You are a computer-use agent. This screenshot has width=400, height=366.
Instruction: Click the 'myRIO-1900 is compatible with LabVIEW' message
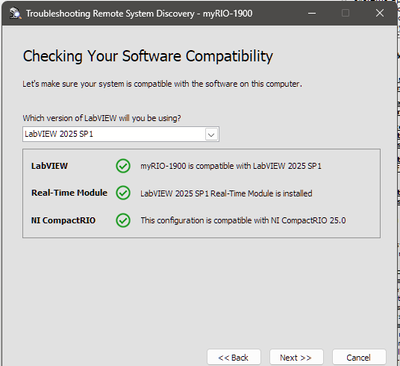click(x=231, y=166)
